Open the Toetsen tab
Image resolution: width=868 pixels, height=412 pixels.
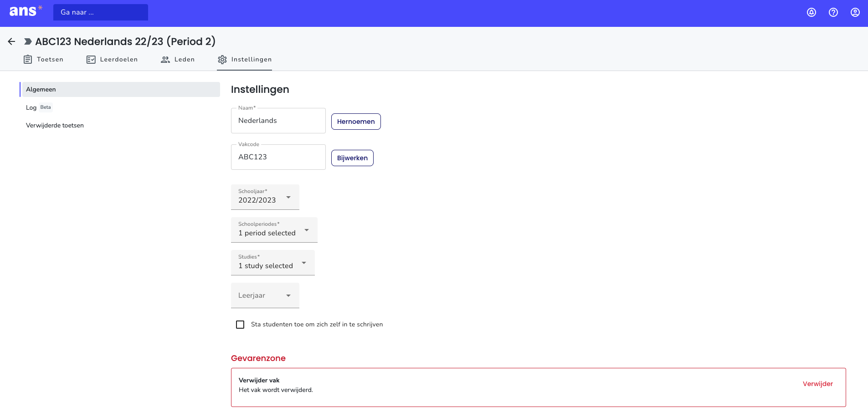(x=43, y=60)
